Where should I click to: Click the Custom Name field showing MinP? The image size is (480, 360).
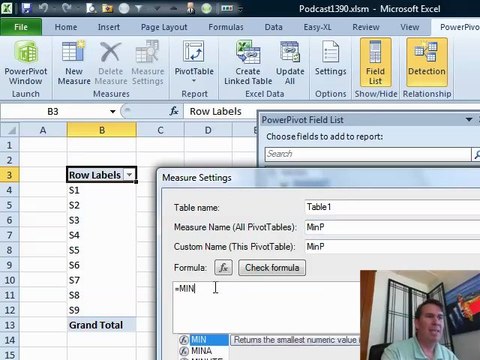393,247
